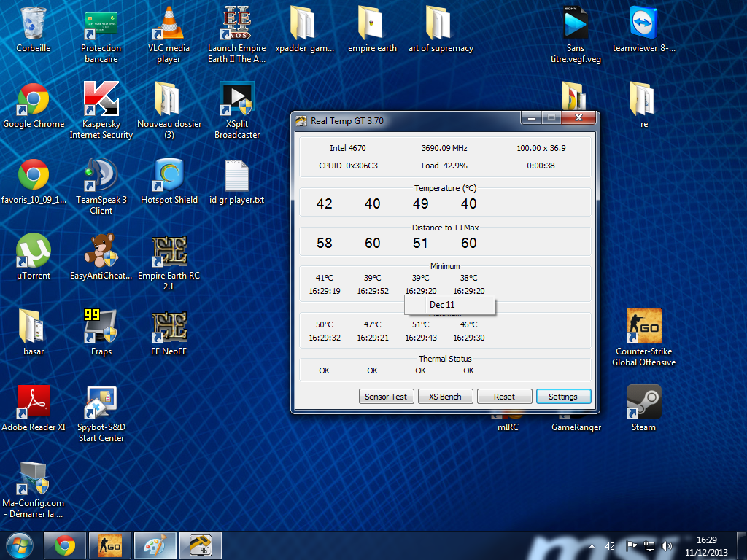Screen dimensions: 747x560
Task: Run the XS Bench benchmark
Action: (x=445, y=397)
